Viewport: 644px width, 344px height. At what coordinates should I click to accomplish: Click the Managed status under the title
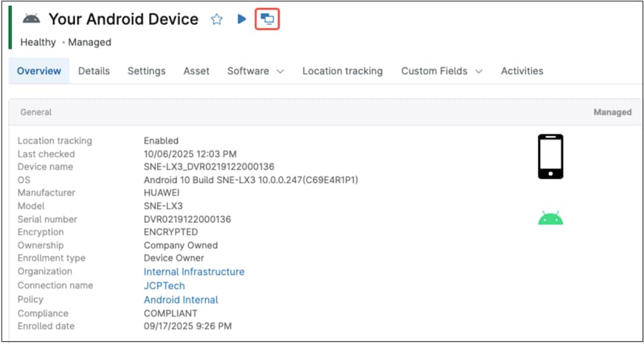(89, 42)
